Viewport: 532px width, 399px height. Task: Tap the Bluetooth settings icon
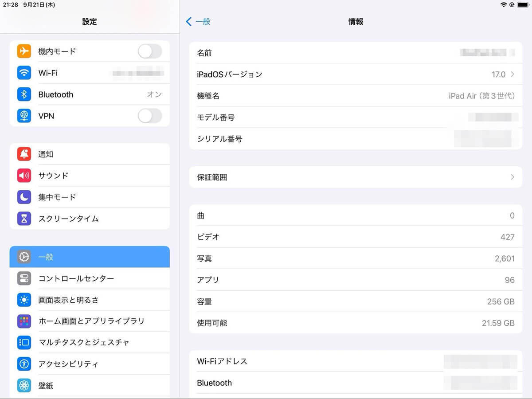(24, 94)
